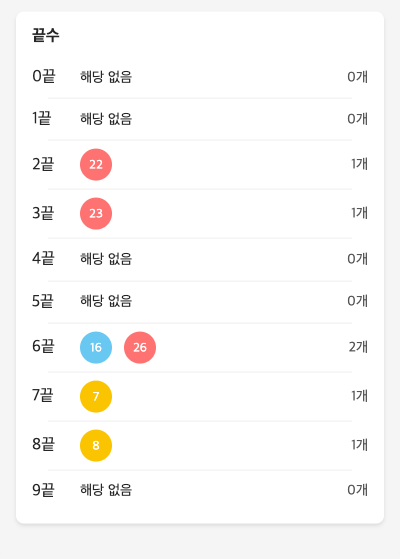Click 해당 없음 text in 4끝 row
This screenshot has height=559, width=400.
click(x=106, y=258)
